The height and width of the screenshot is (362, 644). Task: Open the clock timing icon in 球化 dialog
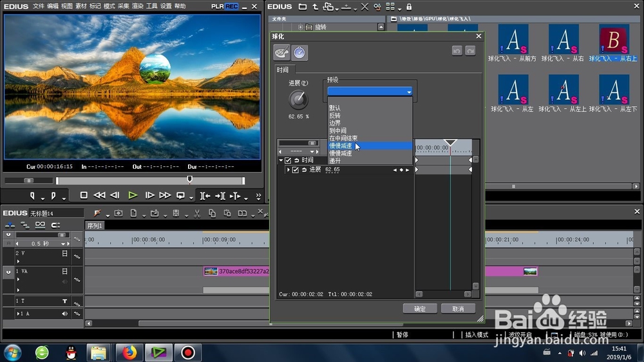coord(299,53)
